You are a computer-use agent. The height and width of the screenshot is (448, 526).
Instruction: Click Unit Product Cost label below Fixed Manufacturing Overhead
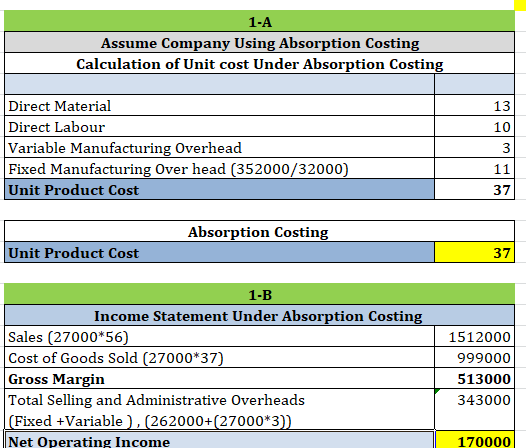tap(219, 189)
